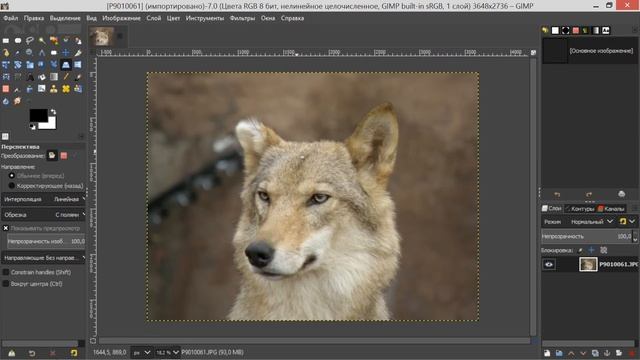The width and height of the screenshot is (640, 360).
Task: Select the Paintbrush tool
Action: [x=78, y=77]
